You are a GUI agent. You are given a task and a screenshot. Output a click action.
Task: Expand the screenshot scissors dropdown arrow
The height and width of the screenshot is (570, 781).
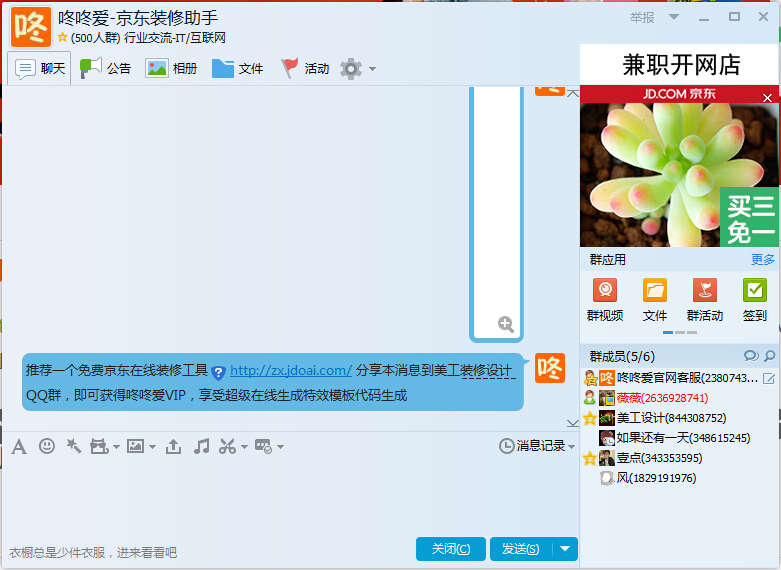tap(244, 447)
